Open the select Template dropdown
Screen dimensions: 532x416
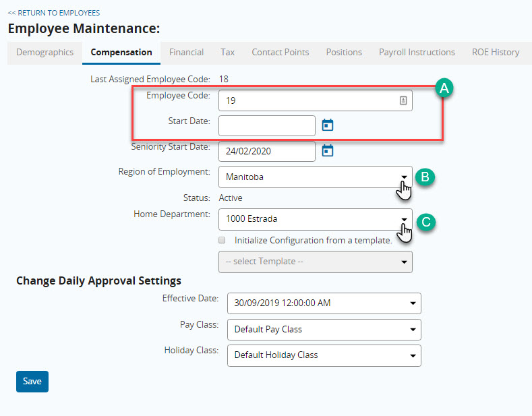315,262
